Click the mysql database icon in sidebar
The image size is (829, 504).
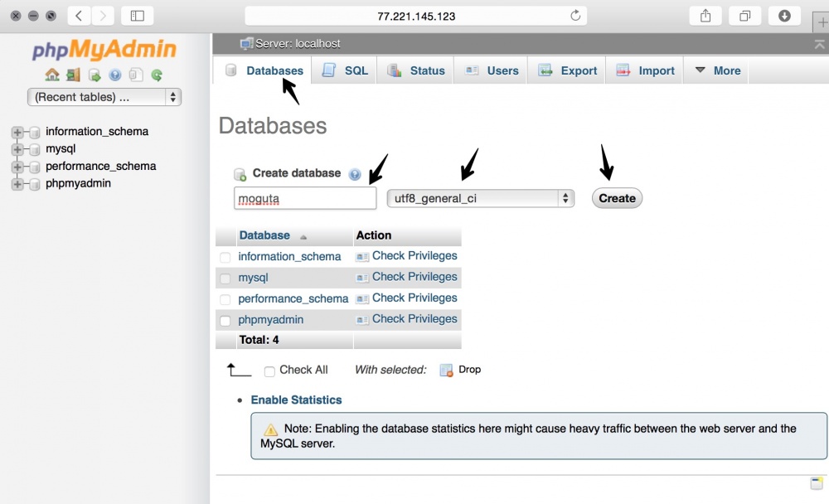35,150
